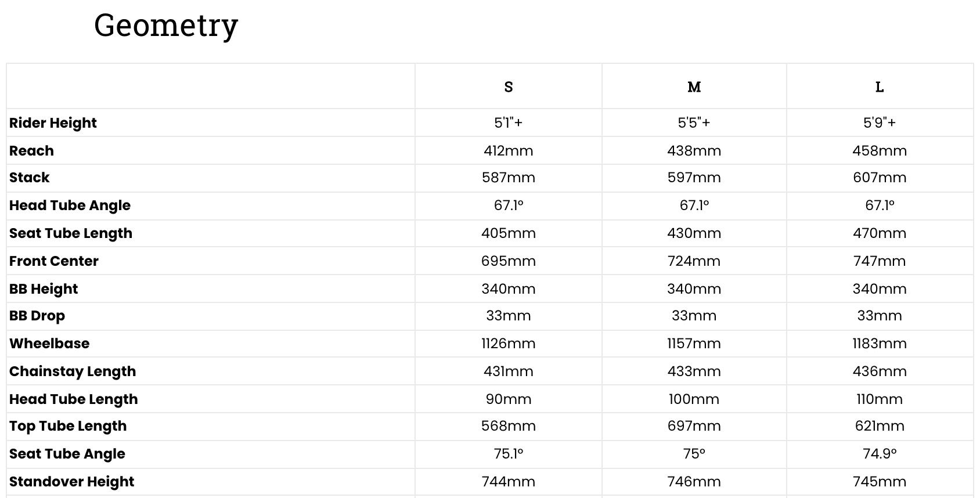Click the Geometry heading
Image resolution: width=980 pixels, height=498 pixels.
coord(166,26)
